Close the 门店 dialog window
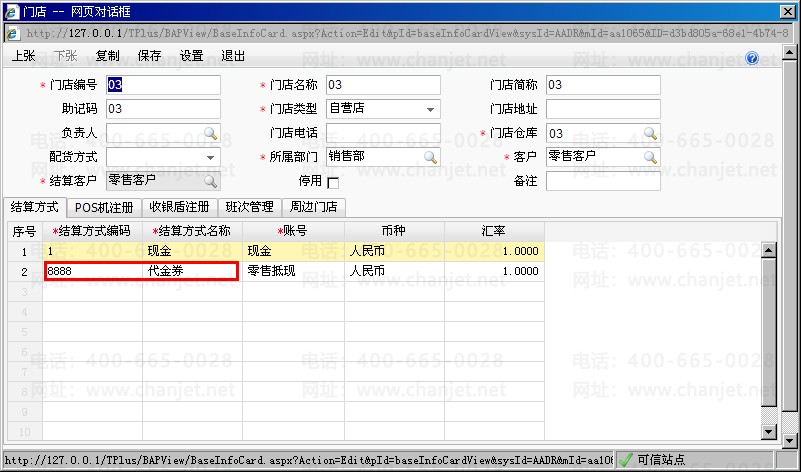Image resolution: width=801 pixels, height=472 pixels. 787,11
